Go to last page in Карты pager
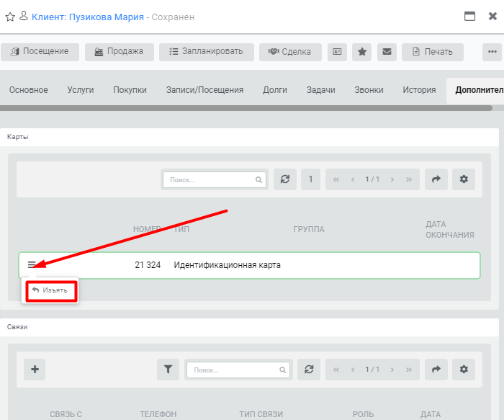Image resolution: width=504 pixels, height=420 pixels. tap(409, 179)
